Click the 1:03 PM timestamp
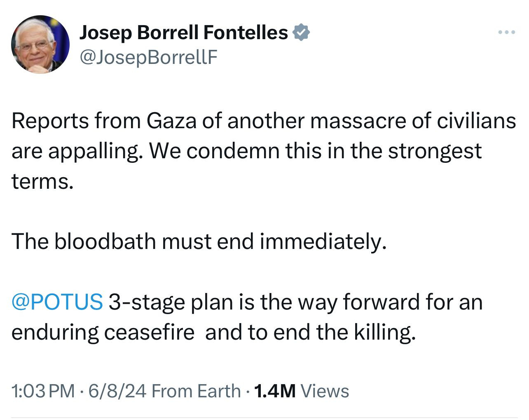529x420 pixels. click(43, 391)
